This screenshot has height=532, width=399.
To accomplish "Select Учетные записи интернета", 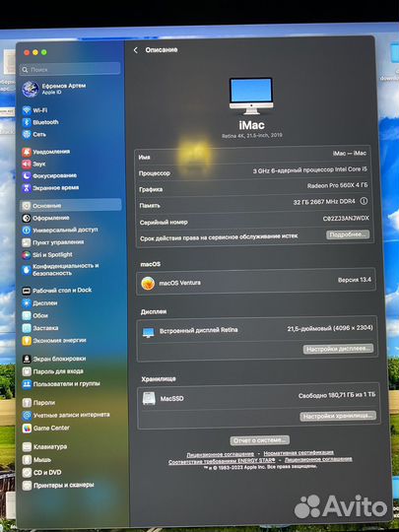I will click(66, 415).
